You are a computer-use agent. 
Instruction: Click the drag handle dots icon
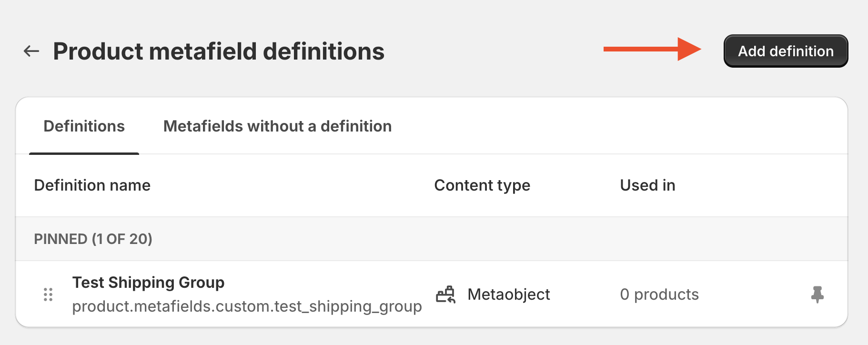pyautogui.click(x=48, y=294)
